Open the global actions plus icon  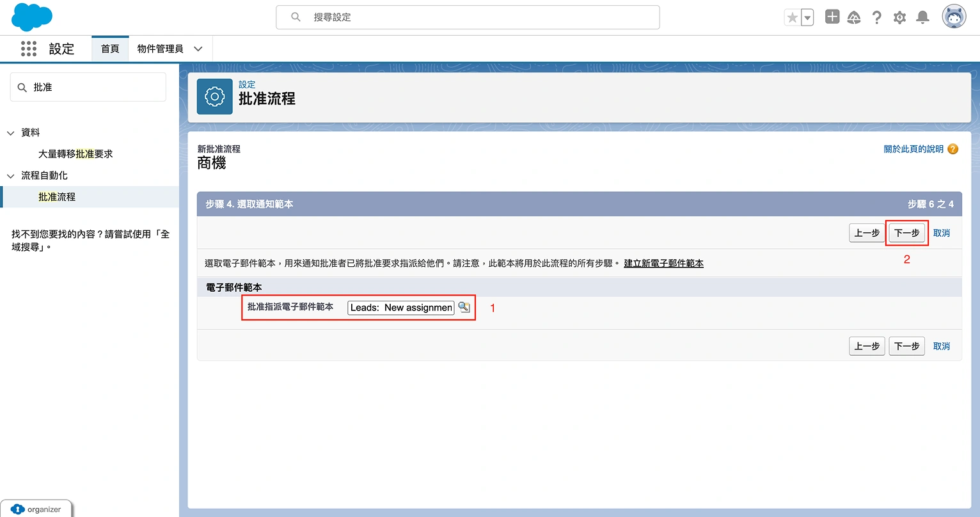point(832,17)
